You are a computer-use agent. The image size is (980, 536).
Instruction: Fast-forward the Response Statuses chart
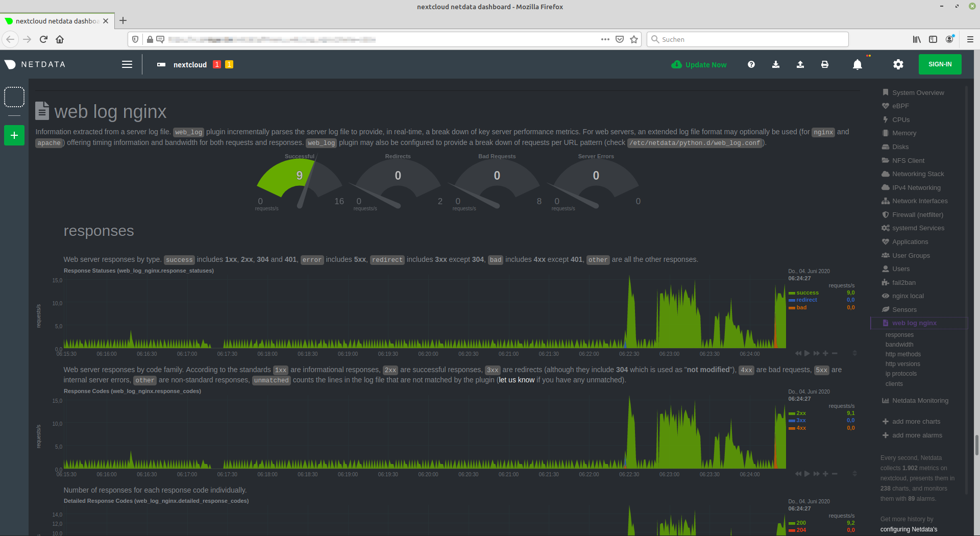tap(816, 353)
